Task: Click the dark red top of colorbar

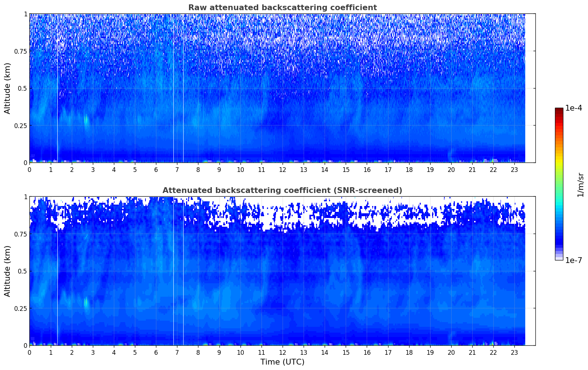Action: tap(559, 110)
